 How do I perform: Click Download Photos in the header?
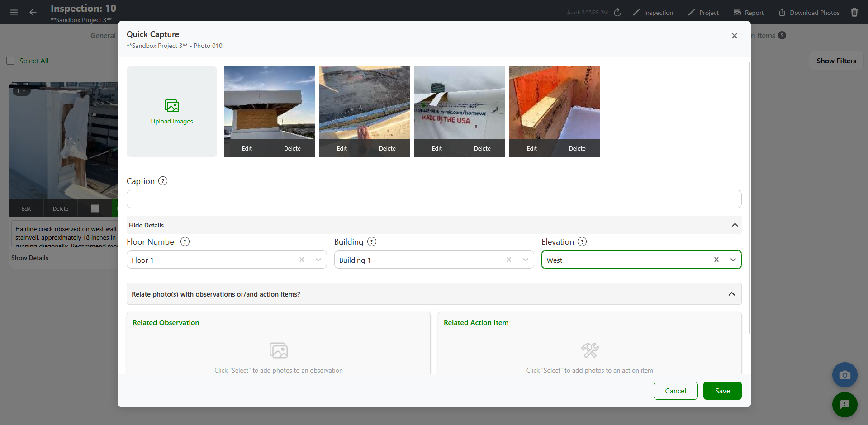(809, 13)
